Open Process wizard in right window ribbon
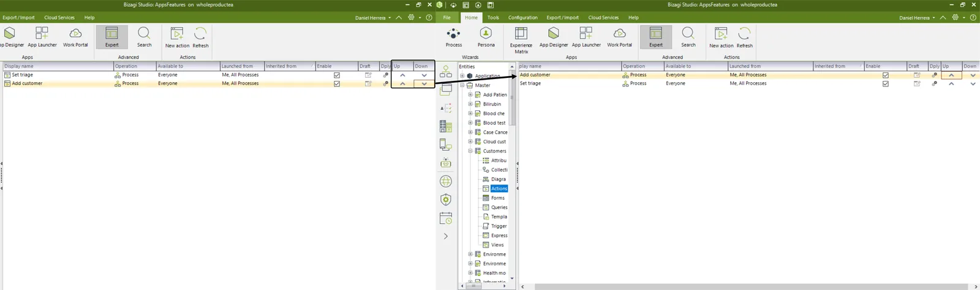 coord(453,37)
